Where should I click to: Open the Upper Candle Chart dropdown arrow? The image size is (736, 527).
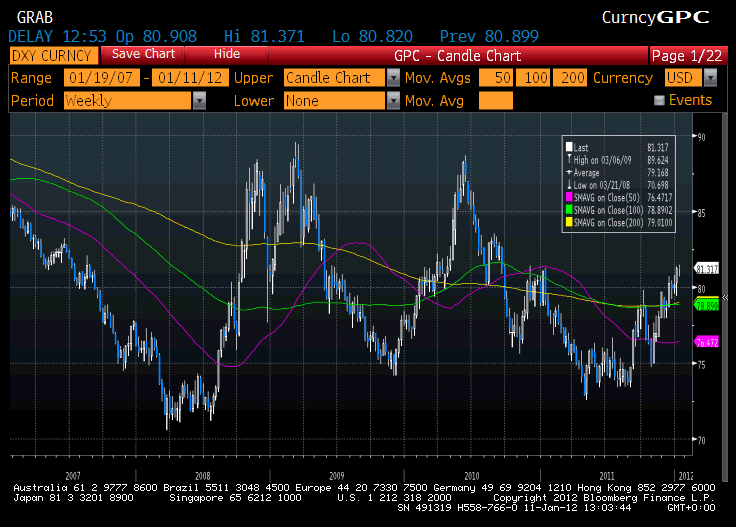tap(393, 77)
